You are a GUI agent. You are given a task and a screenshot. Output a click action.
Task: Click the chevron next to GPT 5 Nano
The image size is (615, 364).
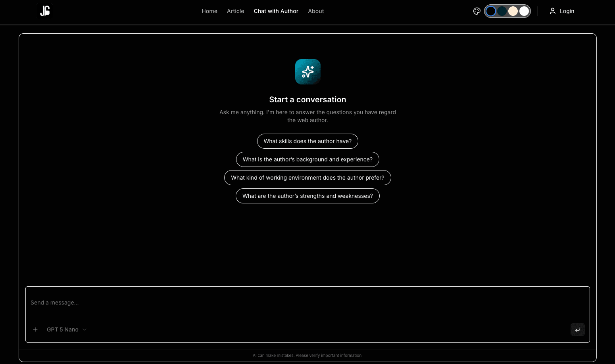(x=85, y=330)
